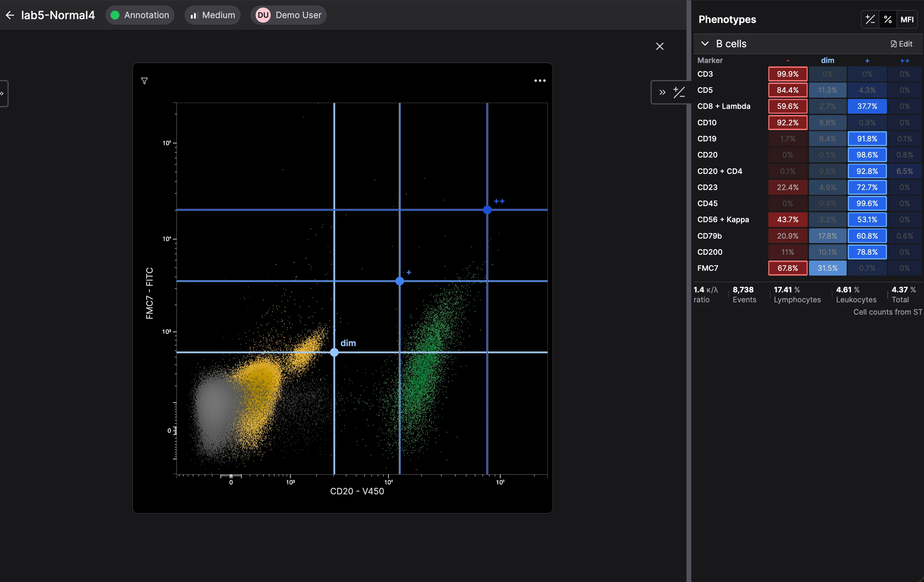Select CD20 positive 98.6% cell
This screenshot has height=582, width=924.
click(867, 155)
